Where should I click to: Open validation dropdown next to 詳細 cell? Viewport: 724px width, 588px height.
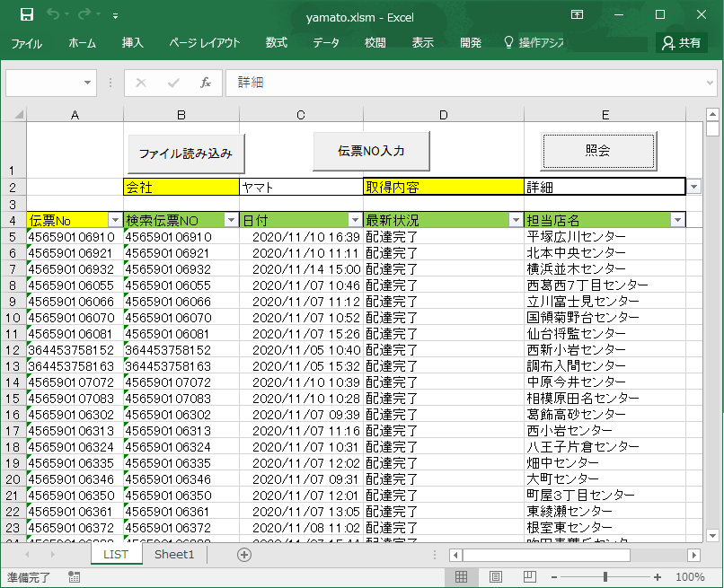[x=693, y=187]
